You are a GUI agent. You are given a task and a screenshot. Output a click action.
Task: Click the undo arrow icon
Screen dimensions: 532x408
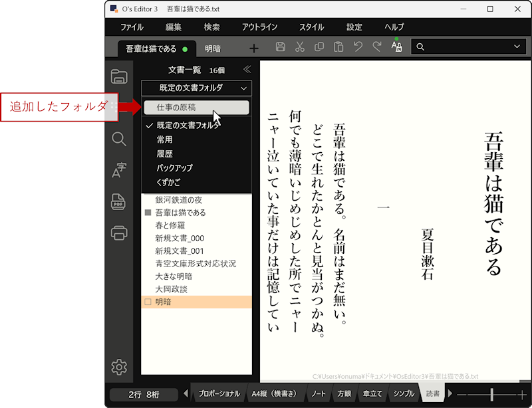(x=358, y=47)
